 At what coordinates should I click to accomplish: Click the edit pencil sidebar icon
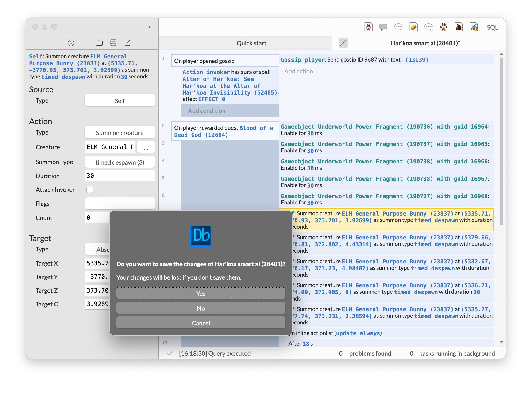click(127, 43)
